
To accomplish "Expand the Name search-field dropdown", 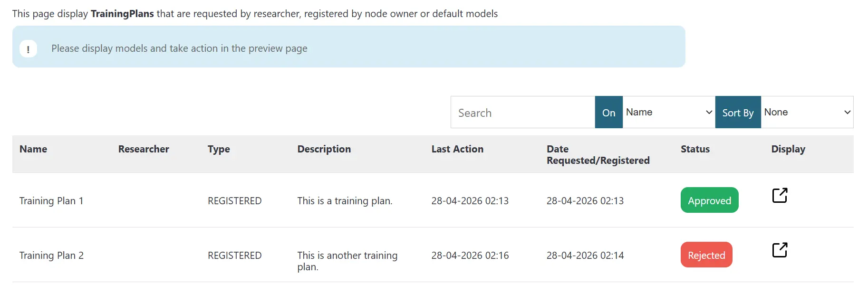I will pyautogui.click(x=669, y=112).
